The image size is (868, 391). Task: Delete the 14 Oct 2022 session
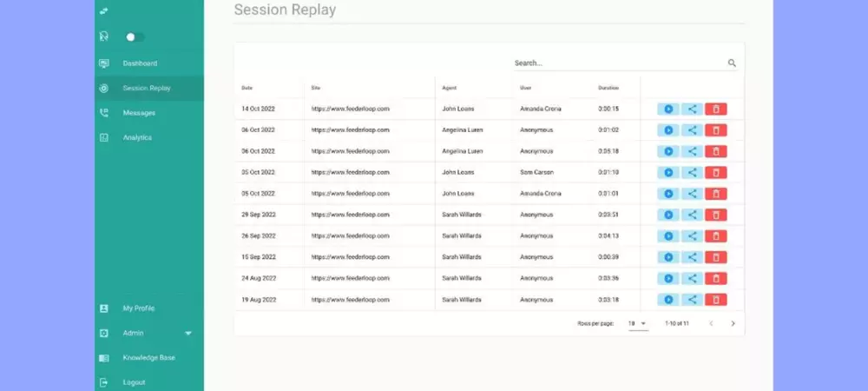tap(716, 109)
